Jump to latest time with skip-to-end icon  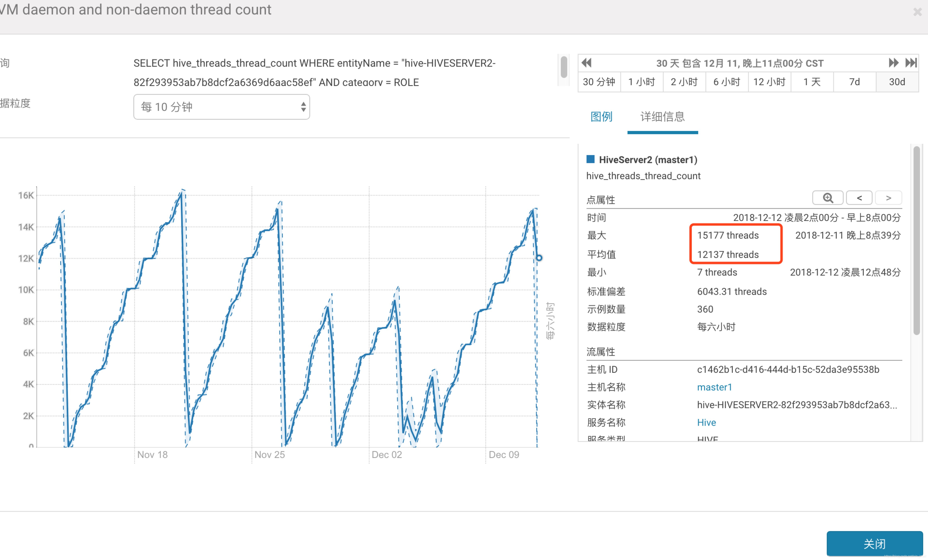coord(911,62)
